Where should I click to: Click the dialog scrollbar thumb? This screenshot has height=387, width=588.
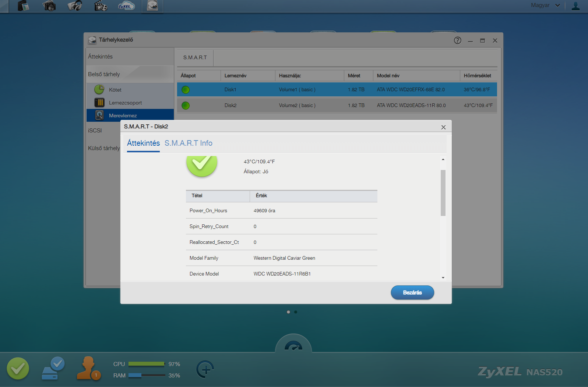pyautogui.click(x=443, y=193)
